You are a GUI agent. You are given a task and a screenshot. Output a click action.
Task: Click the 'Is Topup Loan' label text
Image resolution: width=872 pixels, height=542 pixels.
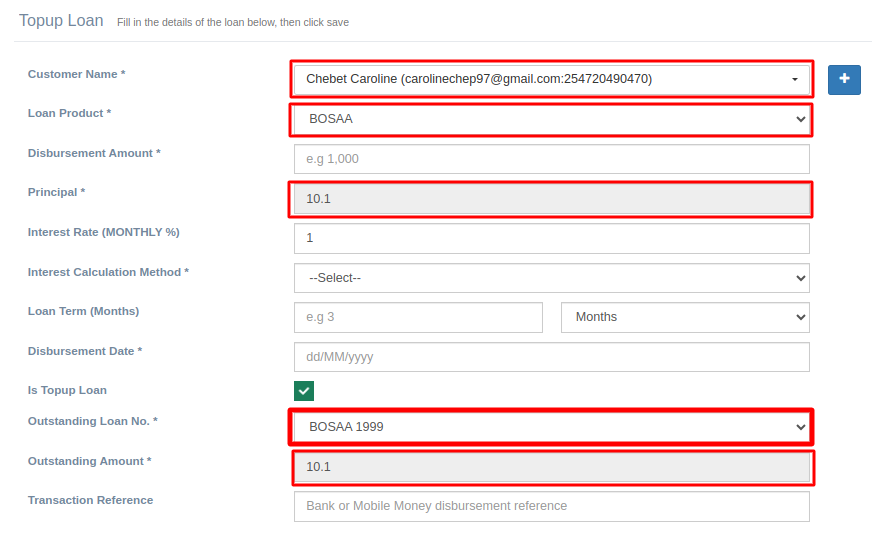[x=67, y=390]
